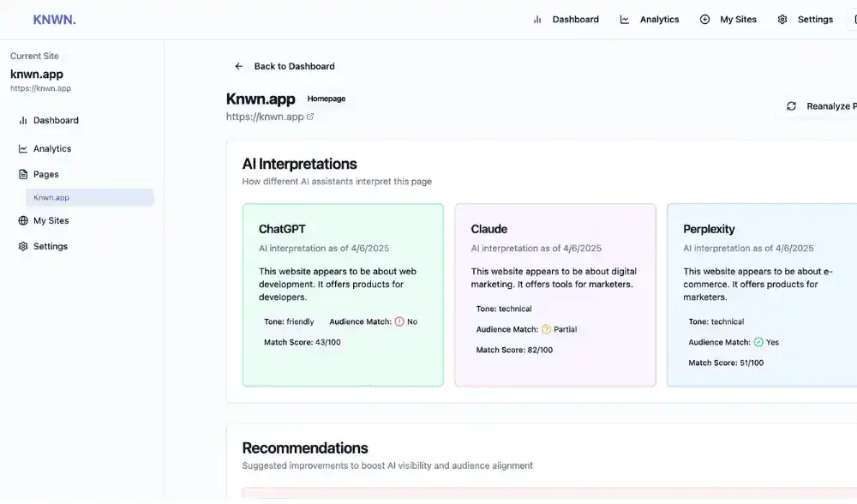Click the Homepage badge next to Knwn.app
Viewport: 857px width, 504px height.
327,99
